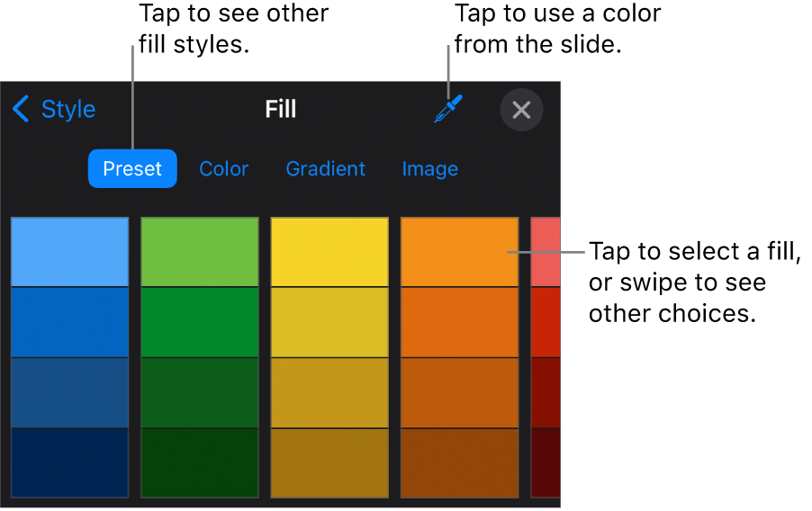
Task: Select the dark blue third-row swatch
Action: tap(69, 392)
